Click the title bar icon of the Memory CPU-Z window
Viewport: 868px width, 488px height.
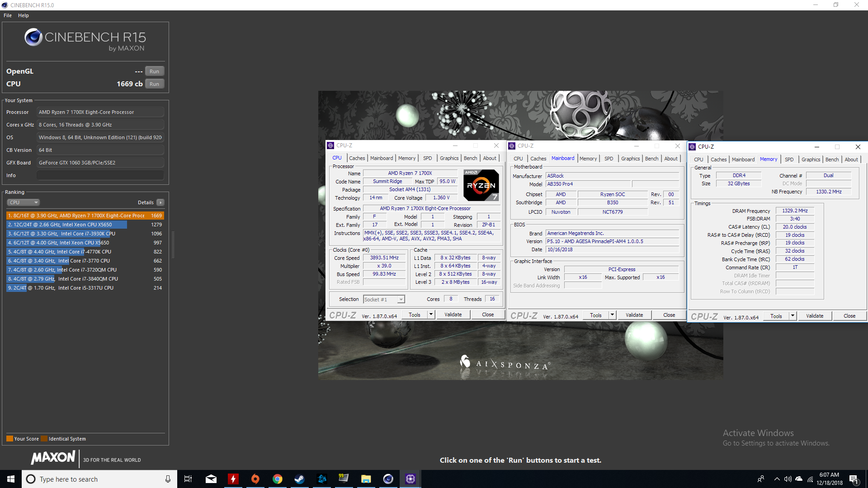pyautogui.click(x=692, y=147)
